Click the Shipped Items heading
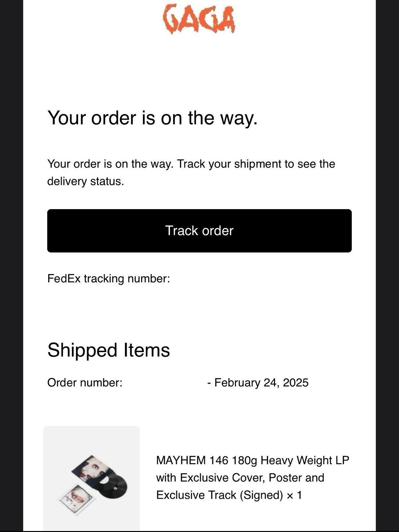The height and width of the screenshot is (532, 399). pos(109,350)
